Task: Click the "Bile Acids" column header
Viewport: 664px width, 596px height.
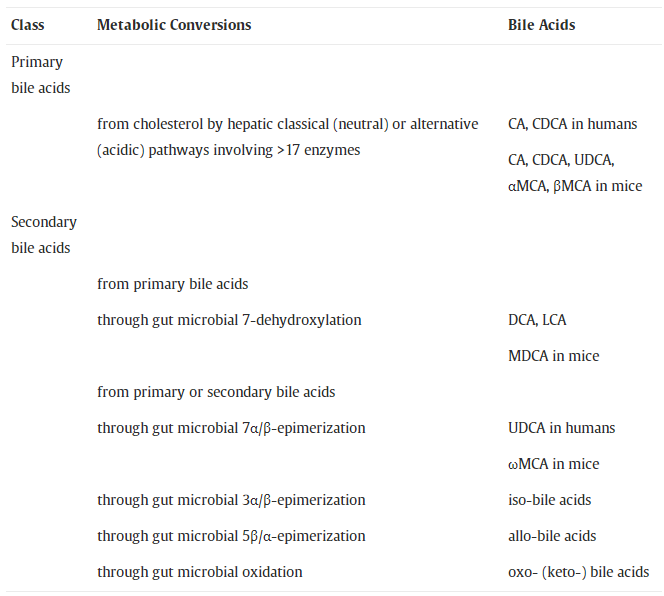Action: point(541,25)
